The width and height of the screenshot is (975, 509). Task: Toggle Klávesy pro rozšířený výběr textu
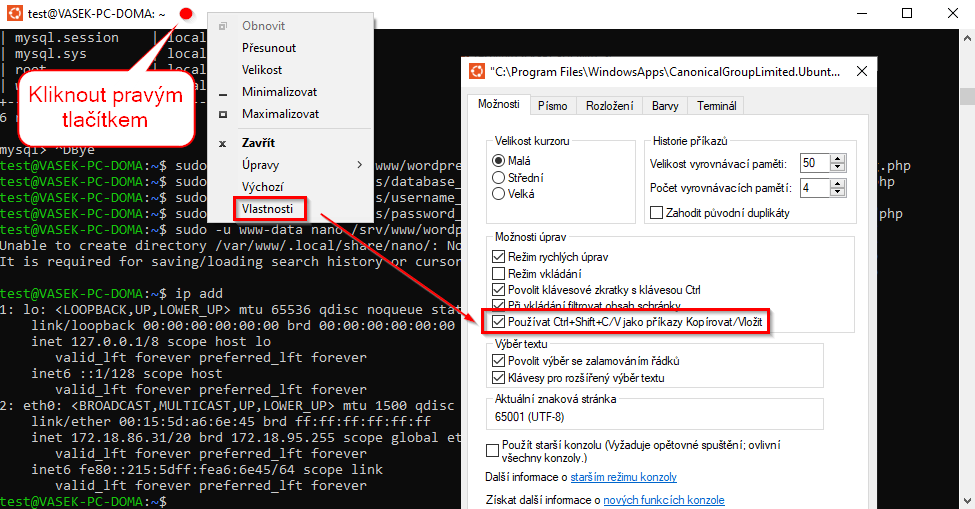click(498, 377)
